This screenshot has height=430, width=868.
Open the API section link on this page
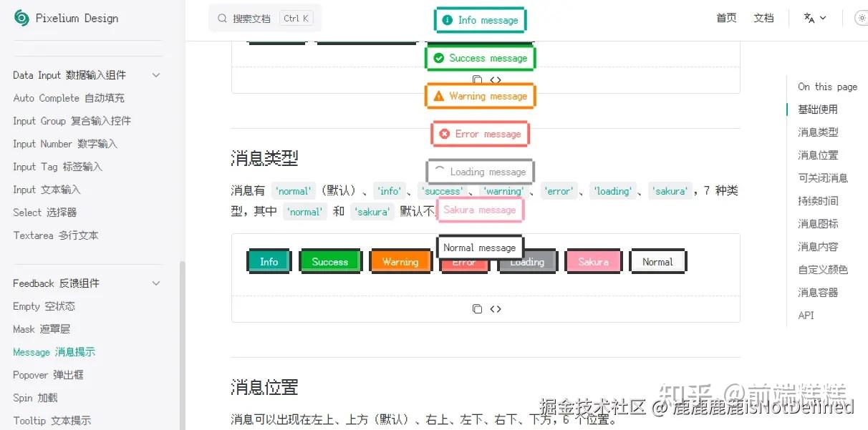point(806,315)
